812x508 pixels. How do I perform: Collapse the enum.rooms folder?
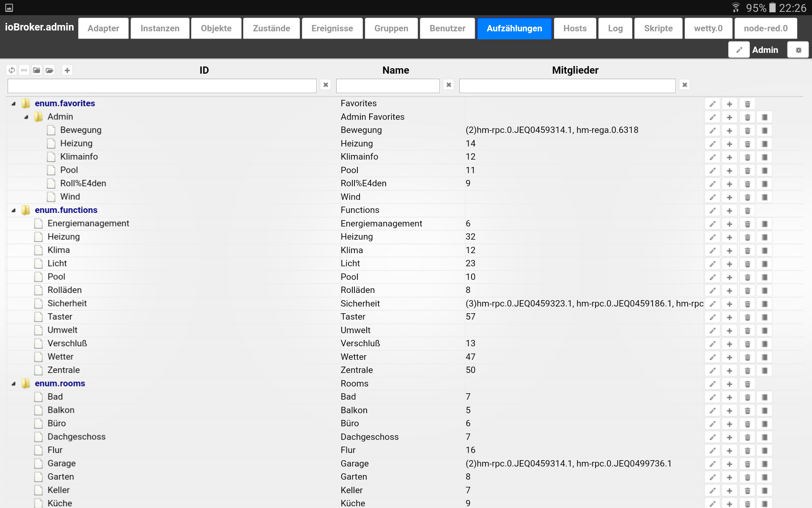(x=14, y=384)
